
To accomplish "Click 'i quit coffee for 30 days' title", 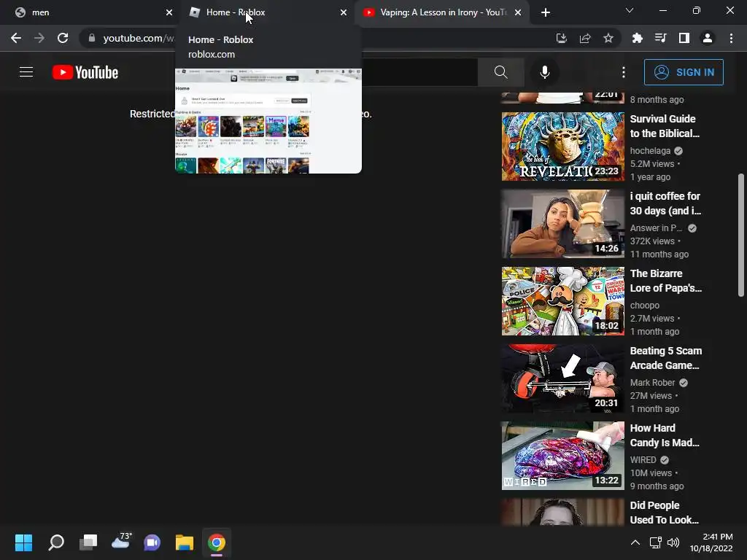I will 665,203.
